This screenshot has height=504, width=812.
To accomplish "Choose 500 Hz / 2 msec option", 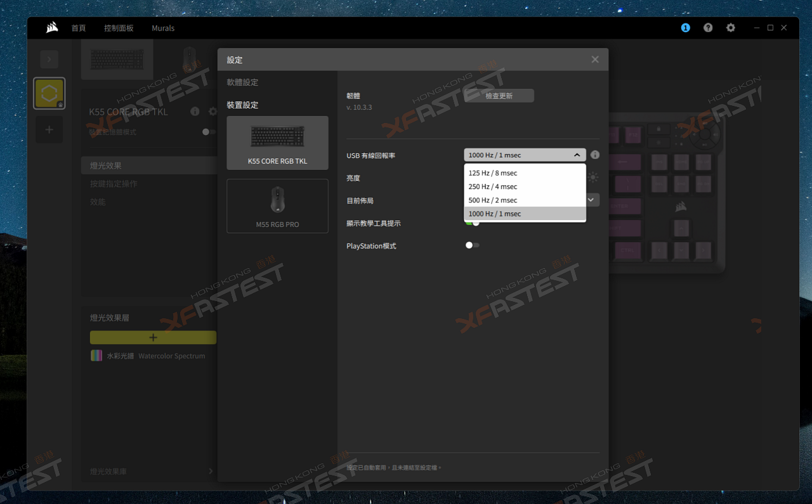I will [525, 200].
